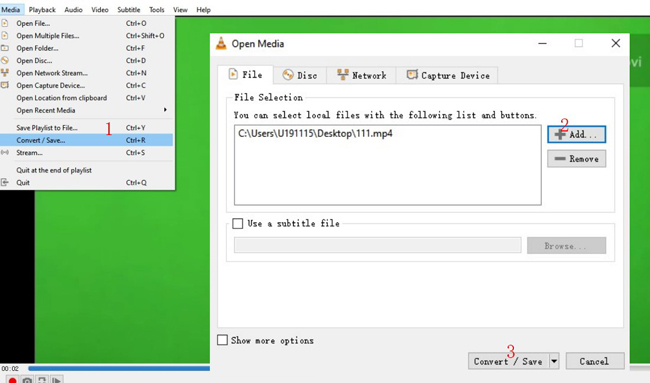Click the Open Network Stream icon

5,73
